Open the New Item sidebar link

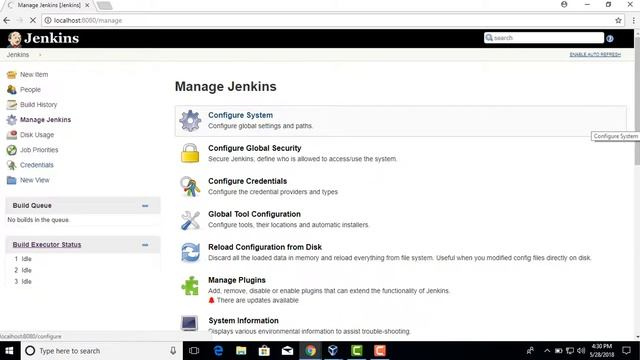click(x=34, y=75)
